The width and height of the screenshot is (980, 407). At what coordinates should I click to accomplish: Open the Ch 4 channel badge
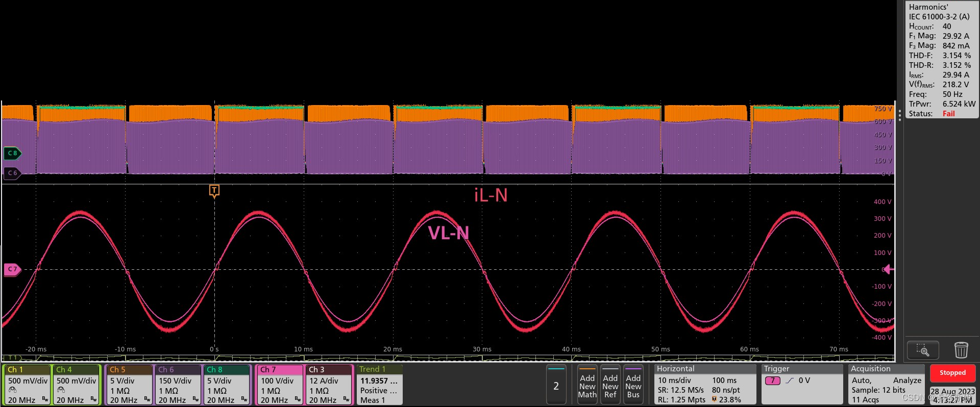[77, 385]
